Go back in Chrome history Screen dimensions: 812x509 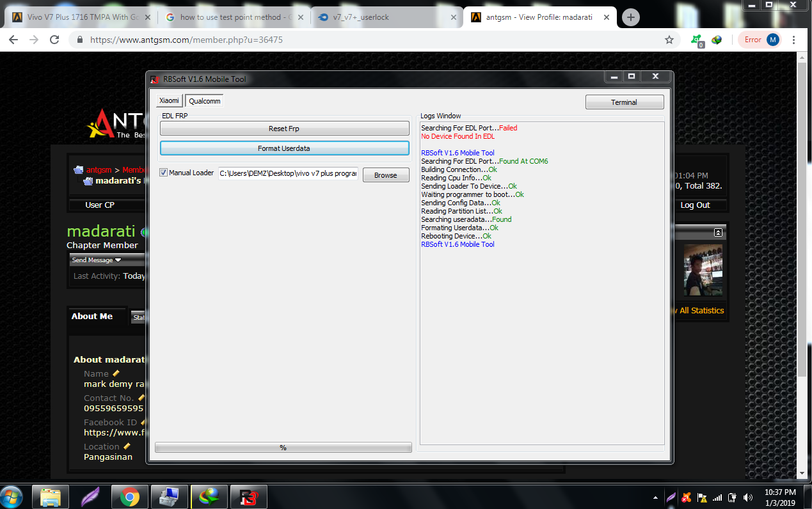pyautogui.click(x=13, y=40)
